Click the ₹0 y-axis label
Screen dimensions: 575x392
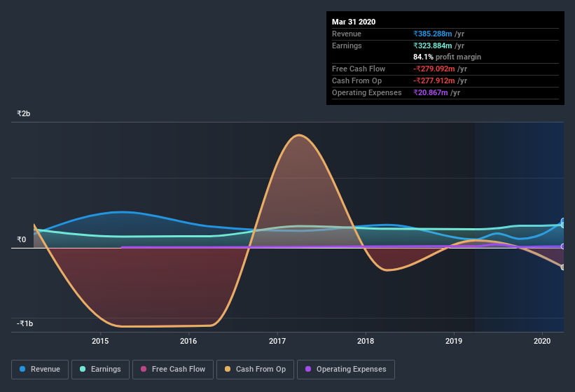(21, 239)
